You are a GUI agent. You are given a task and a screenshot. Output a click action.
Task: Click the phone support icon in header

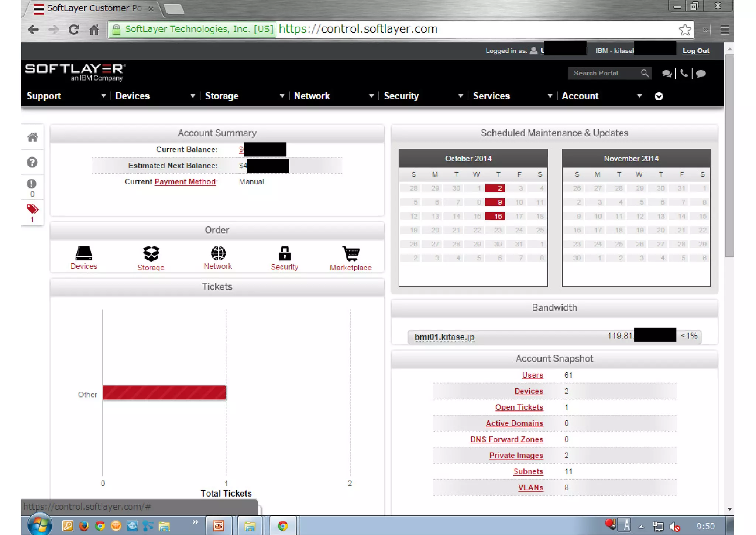click(684, 73)
